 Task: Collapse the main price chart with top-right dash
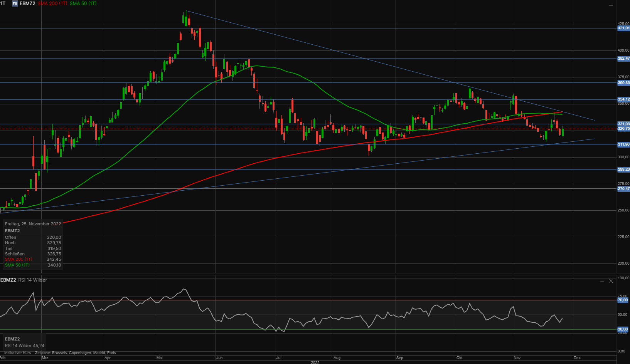[611, 6]
